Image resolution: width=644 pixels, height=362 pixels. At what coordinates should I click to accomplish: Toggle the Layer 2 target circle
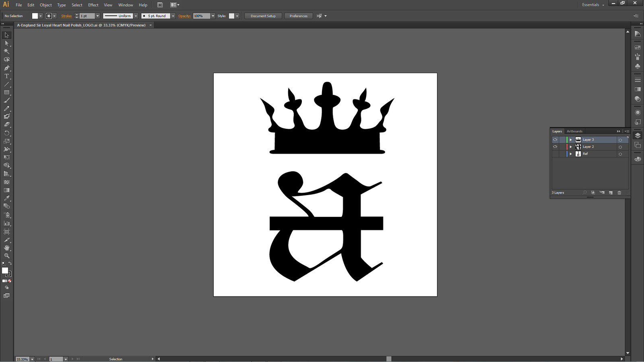tap(620, 147)
